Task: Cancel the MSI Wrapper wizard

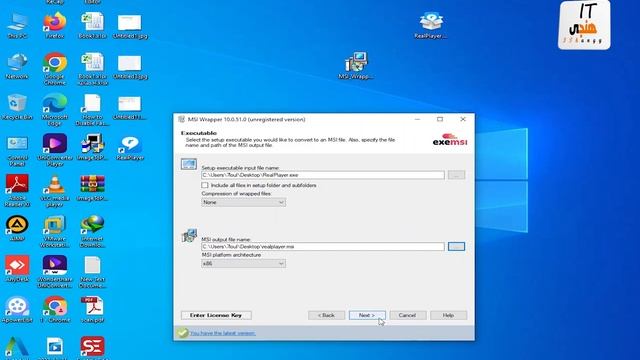Action: [x=407, y=315]
